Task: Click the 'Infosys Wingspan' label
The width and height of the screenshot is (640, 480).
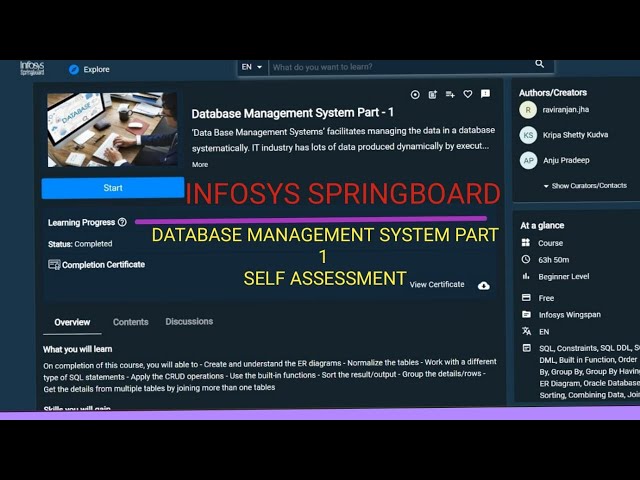Action: point(569,315)
